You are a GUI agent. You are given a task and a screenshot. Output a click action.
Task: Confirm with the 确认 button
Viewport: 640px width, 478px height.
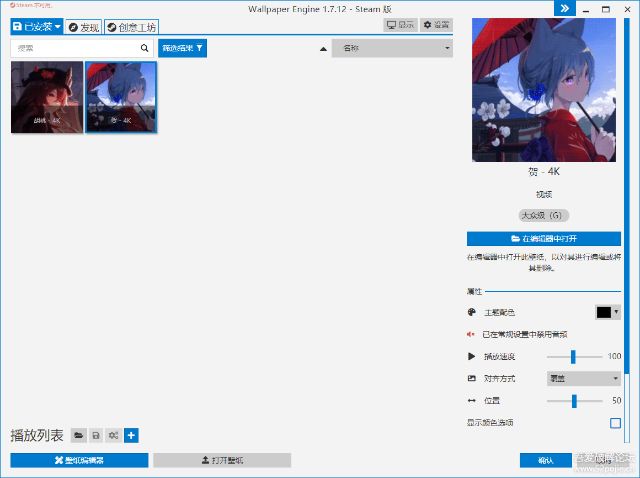(546, 460)
